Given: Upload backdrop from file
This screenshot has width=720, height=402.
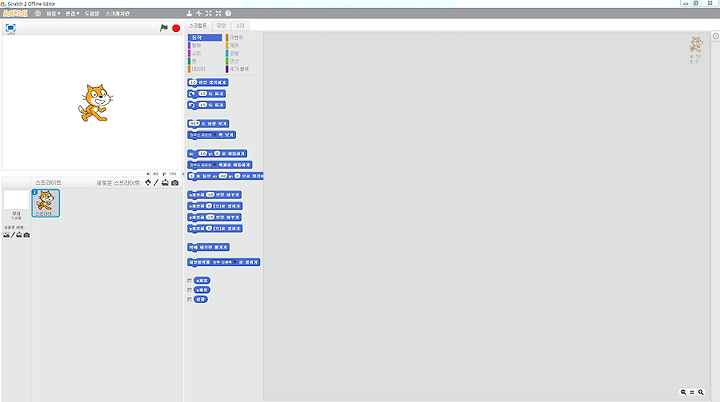Looking at the screenshot, I should tap(19, 235).
